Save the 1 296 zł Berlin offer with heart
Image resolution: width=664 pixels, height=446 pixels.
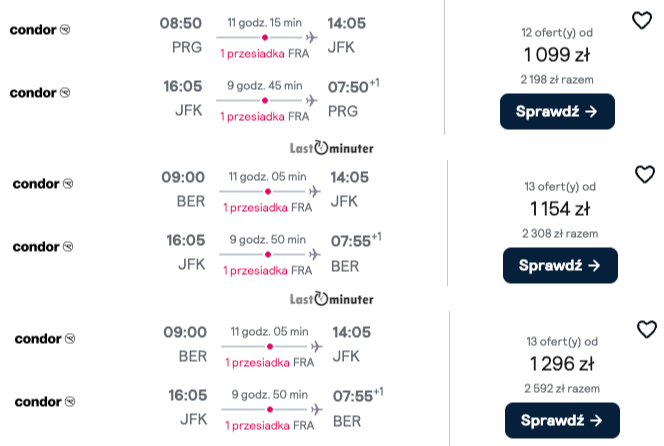(647, 329)
